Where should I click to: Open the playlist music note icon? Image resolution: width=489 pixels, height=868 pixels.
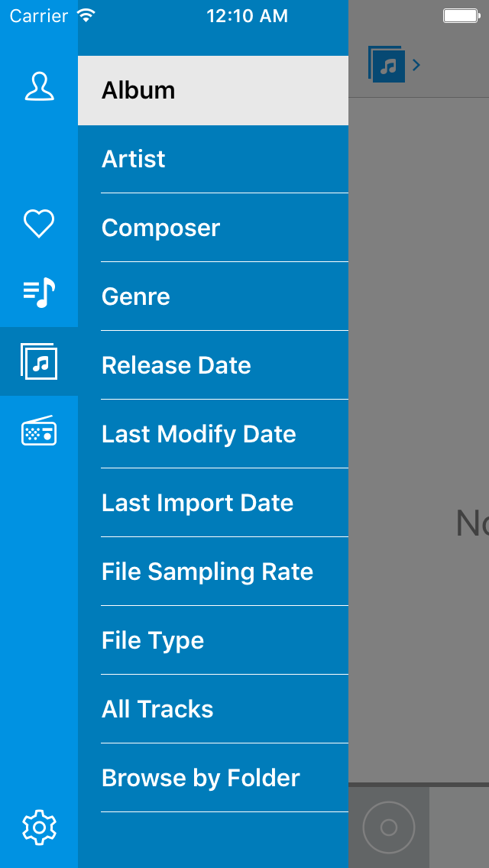coord(39,292)
